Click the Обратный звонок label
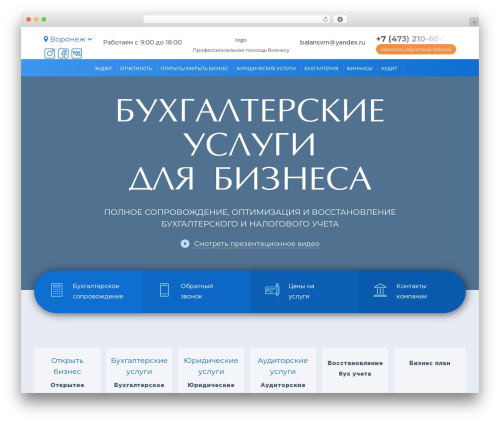The image size is (500, 423). [197, 291]
